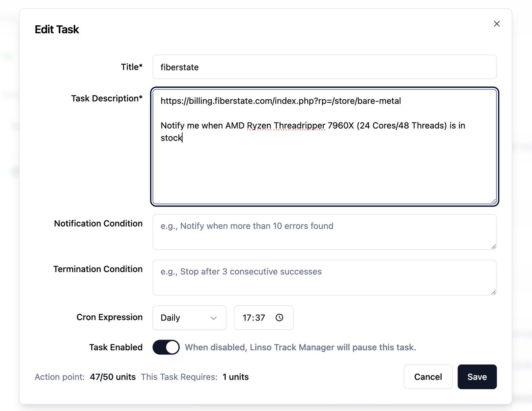Save the task changes
This screenshot has height=411, width=532.
(477, 377)
